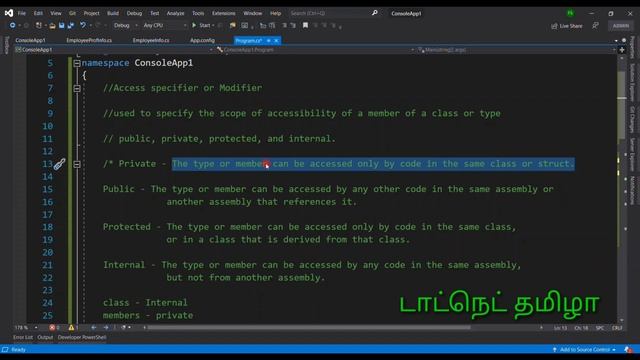This screenshot has width=640, height=360.
Task: Click the notifications icon in status bar
Action: click(x=628, y=349)
